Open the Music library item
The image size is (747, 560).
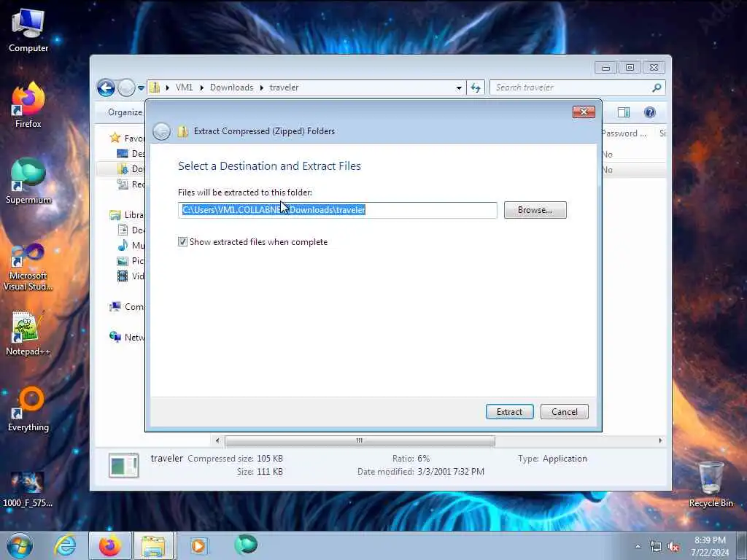tap(131, 245)
